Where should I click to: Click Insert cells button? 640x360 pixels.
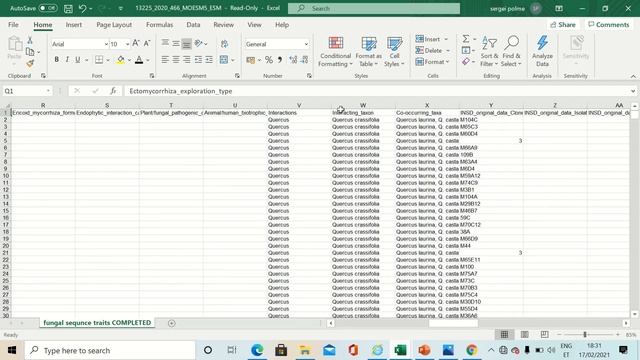pyautogui.click(x=432, y=39)
